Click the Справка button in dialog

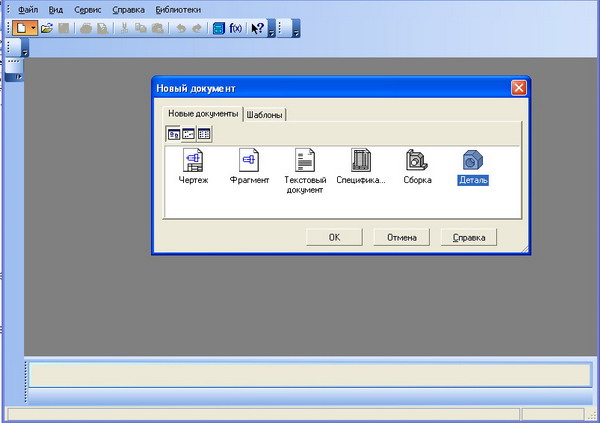[x=469, y=238]
